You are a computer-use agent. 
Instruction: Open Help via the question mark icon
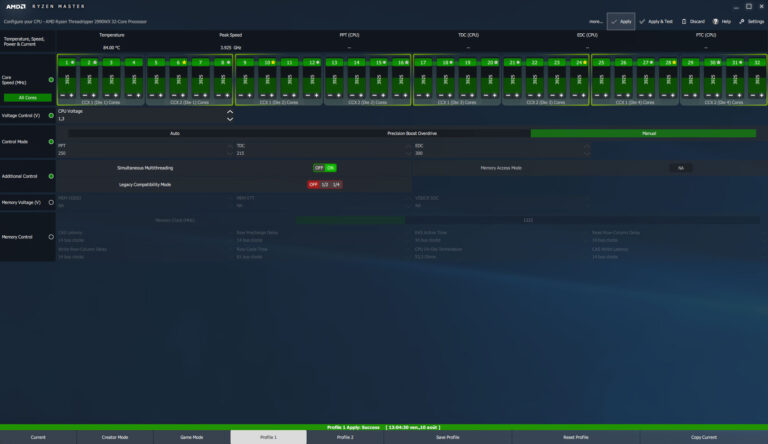[x=715, y=21]
